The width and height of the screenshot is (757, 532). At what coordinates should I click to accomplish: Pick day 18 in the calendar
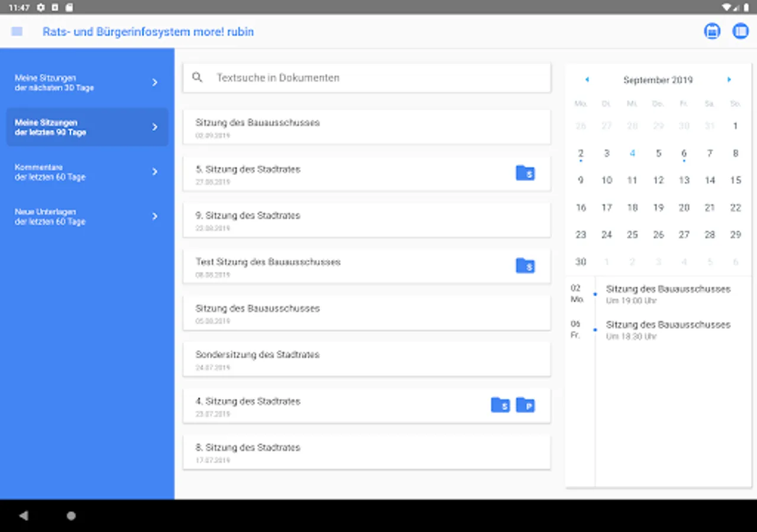[x=632, y=207]
